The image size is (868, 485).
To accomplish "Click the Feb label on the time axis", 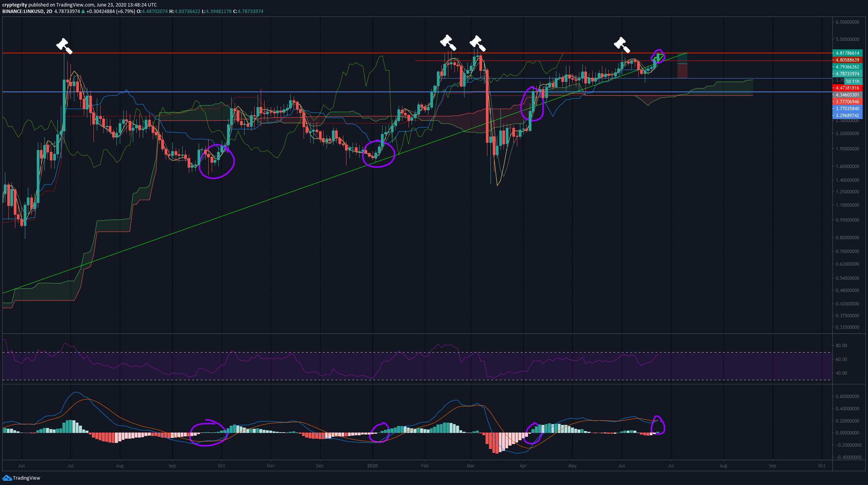I will 425,466.
